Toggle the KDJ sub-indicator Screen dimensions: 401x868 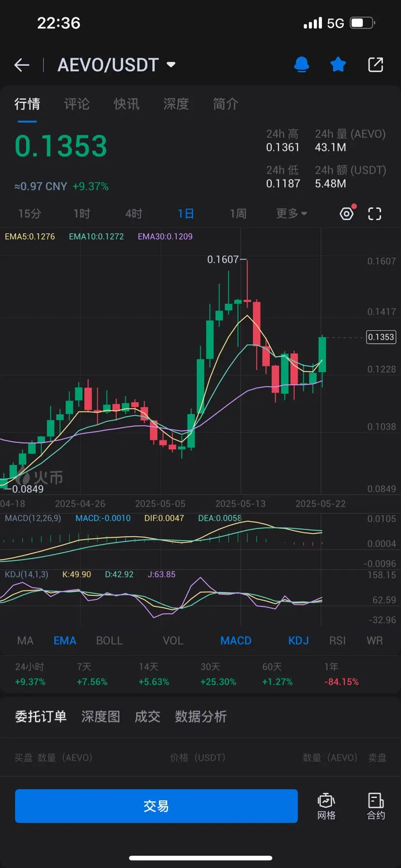tap(298, 641)
